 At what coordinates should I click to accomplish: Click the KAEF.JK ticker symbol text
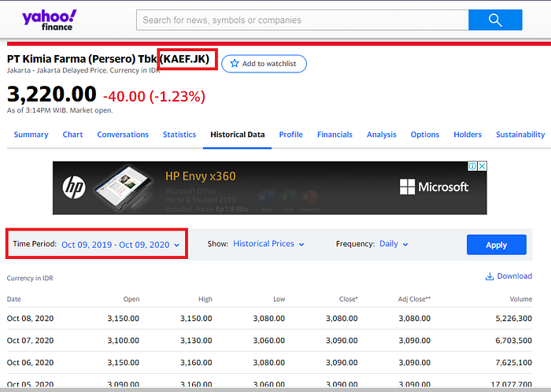(184, 59)
